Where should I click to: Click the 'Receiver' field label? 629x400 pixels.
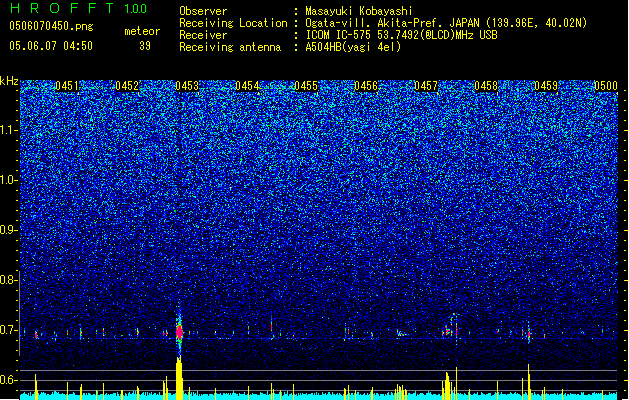(203, 35)
